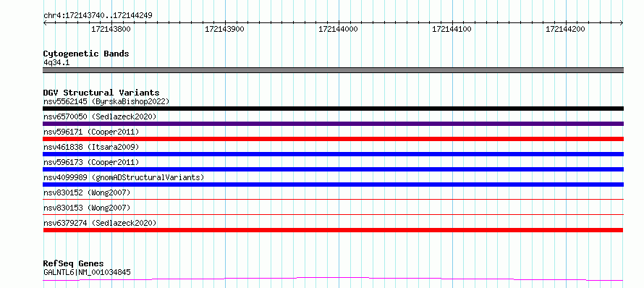Click nsv461838 (Itsara2009) label
The width and height of the screenshot is (644, 288).
tap(91, 147)
